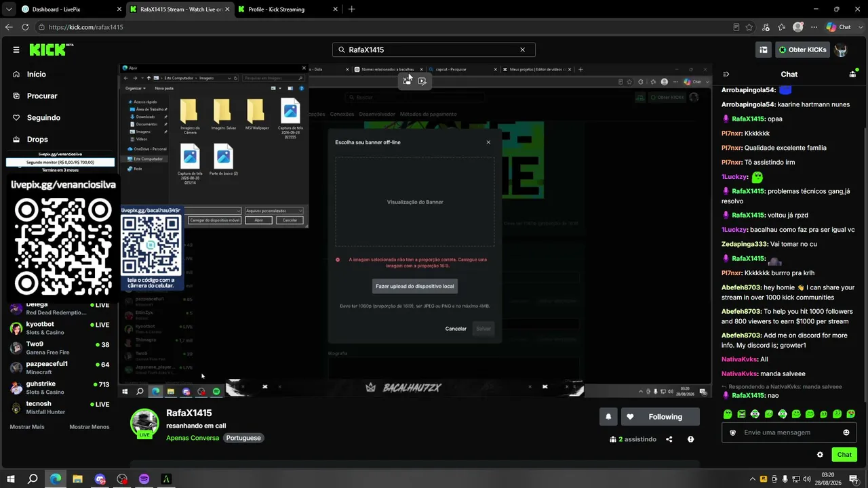Open a new browser tab
This screenshot has height=488, width=868.
(x=351, y=9)
